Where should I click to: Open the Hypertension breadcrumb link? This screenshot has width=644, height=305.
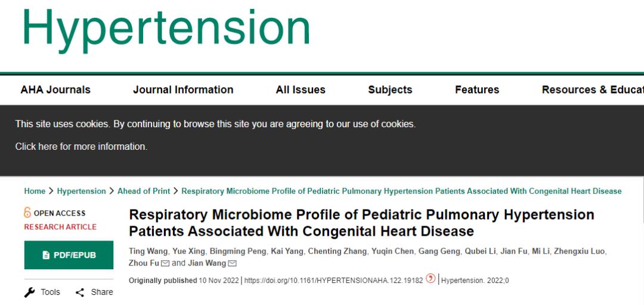[81, 191]
